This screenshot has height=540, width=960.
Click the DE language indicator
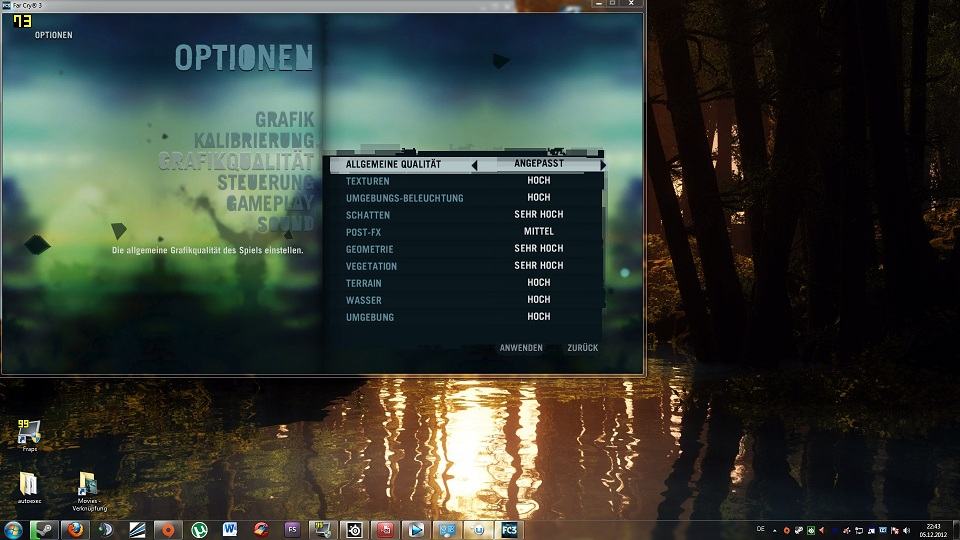[760, 529]
